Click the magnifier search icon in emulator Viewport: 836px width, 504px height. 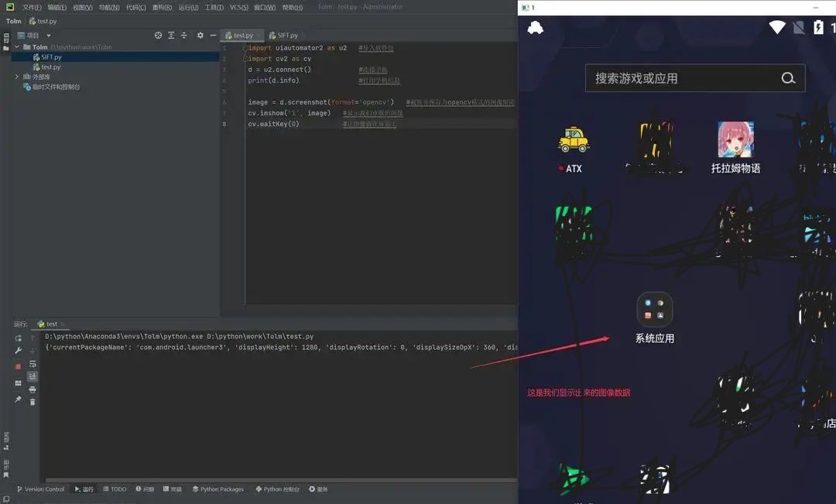(x=788, y=78)
